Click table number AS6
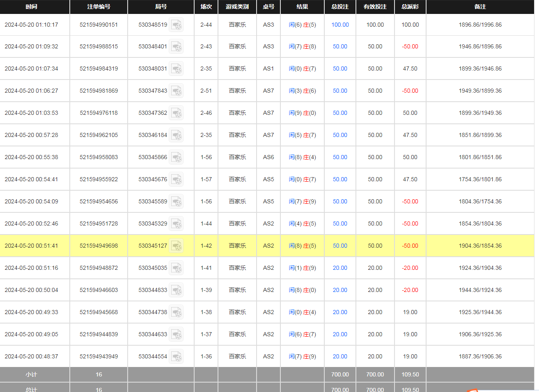The width and height of the screenshot is (539, 392). (x=268, y=157)
